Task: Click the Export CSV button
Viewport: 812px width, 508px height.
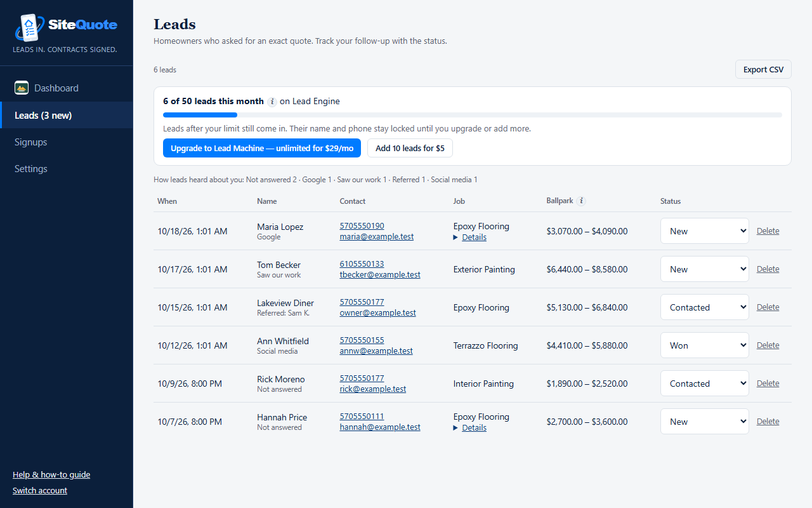Action: (x=763, y=70)
